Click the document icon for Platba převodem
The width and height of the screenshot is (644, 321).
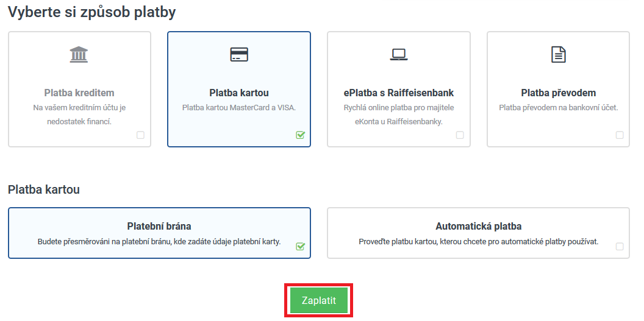point(558,55)
